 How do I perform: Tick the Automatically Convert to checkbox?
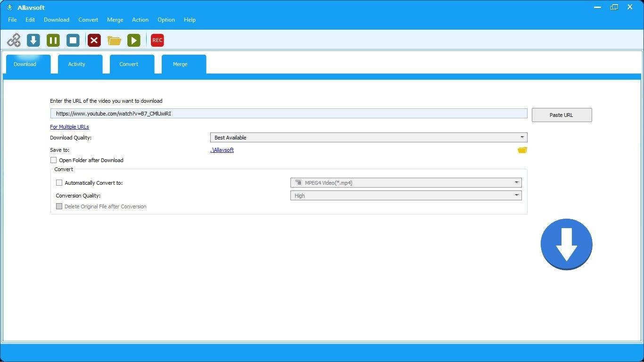59,183
